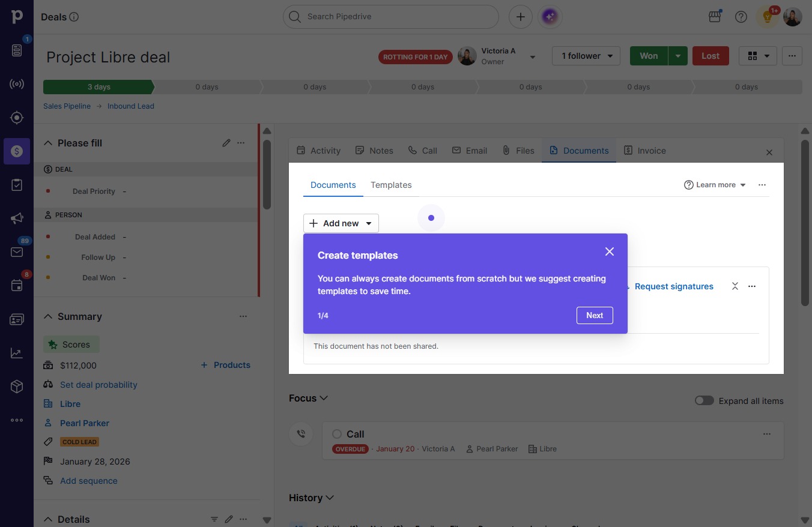Image resolution: width=812 pixels, height=527 pixels.
Task: Open deal header more actions menu
Action: [x=792, y=56]
